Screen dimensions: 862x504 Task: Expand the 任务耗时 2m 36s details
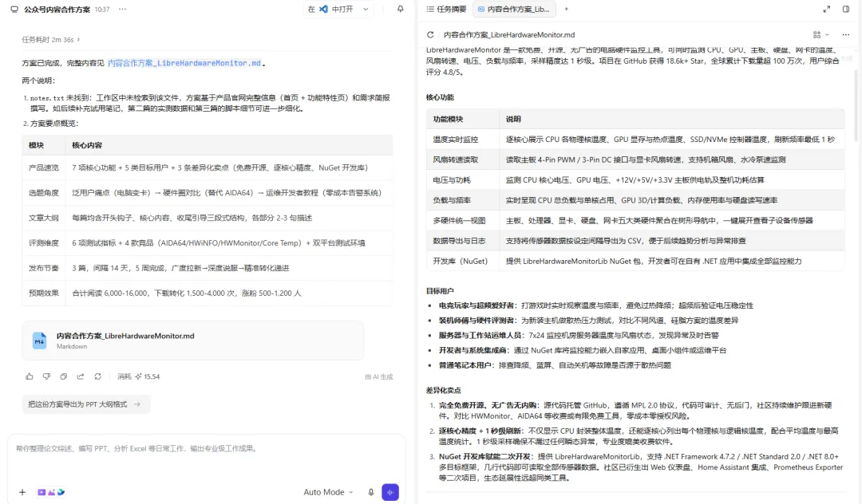(50, 40)
